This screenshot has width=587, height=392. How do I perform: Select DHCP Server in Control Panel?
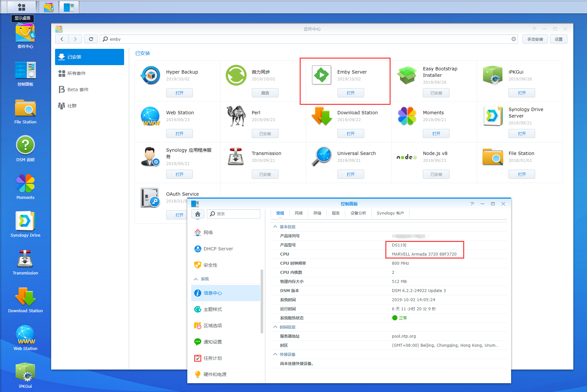(226, 249)
